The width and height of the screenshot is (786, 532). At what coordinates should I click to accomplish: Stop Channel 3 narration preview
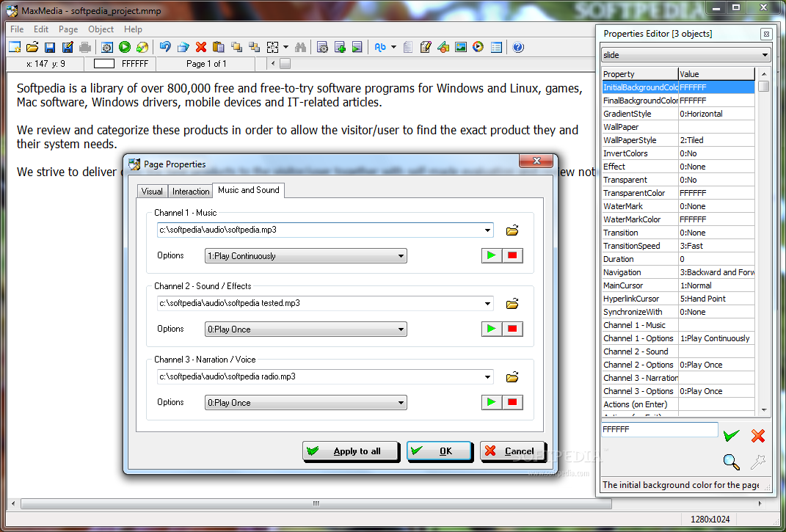coord(512,401)
